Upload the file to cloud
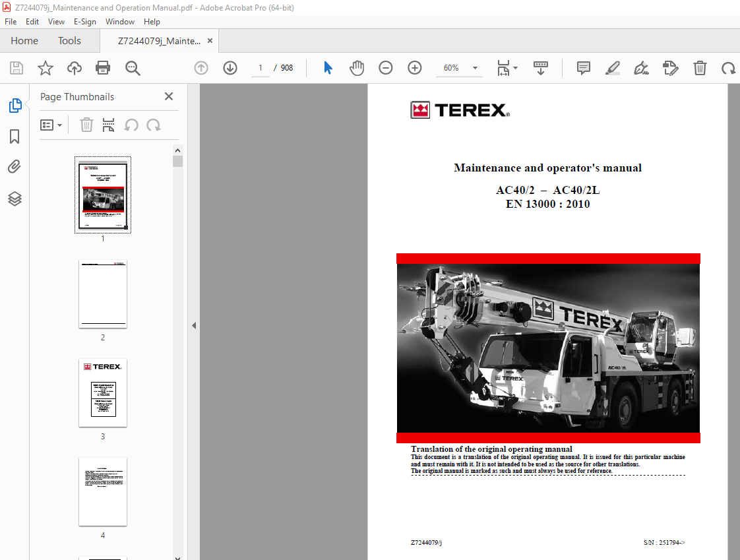 [x=74, y=68]
